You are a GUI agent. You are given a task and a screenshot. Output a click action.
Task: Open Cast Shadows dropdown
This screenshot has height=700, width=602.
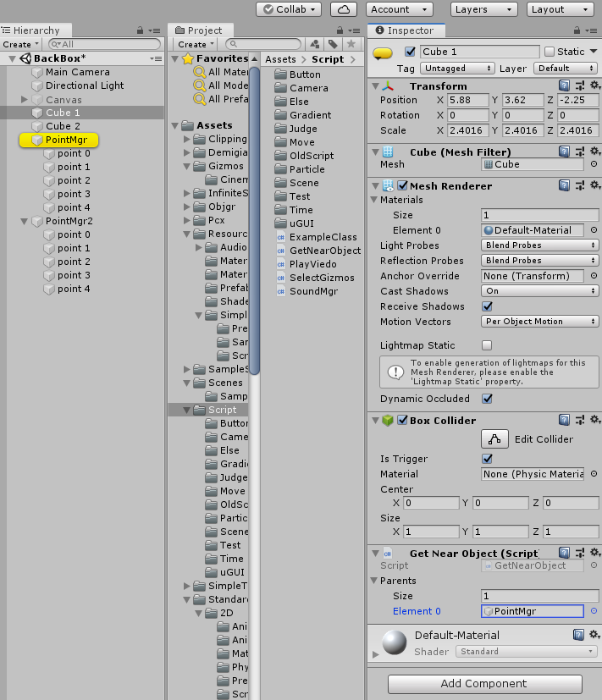point(540,290)
